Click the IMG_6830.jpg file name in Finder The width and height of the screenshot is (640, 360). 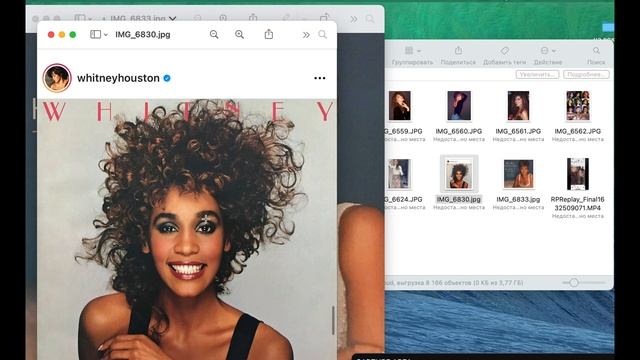[459, 199]
